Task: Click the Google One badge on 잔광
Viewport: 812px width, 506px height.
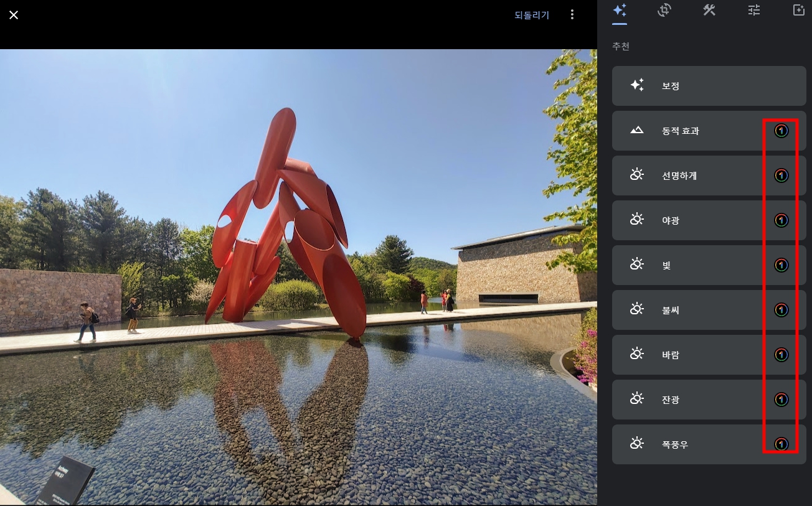Action: 781,400
